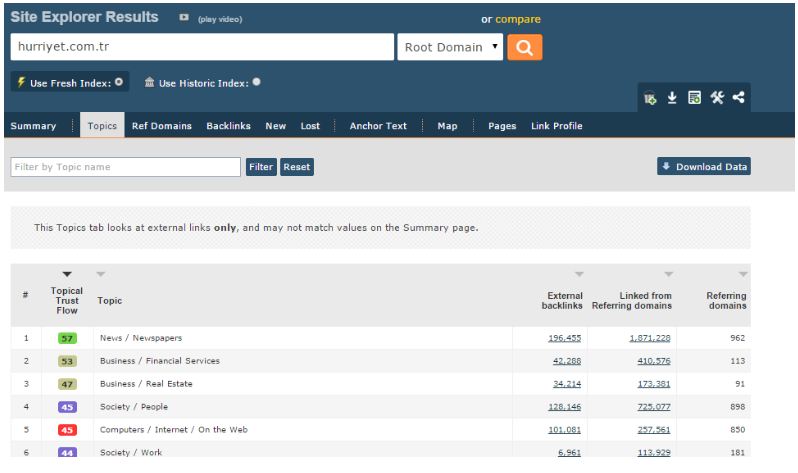Open linked-from count 257,561 link

654,430
